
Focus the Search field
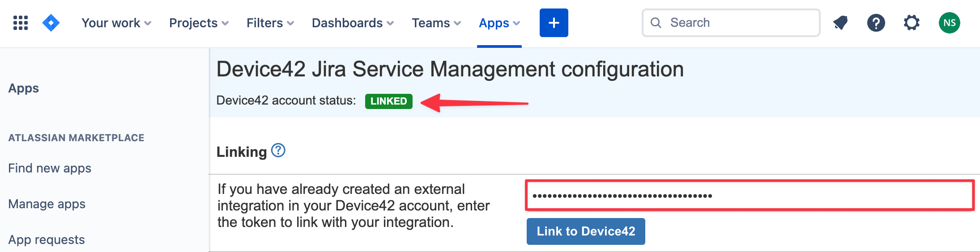(731, 23)
